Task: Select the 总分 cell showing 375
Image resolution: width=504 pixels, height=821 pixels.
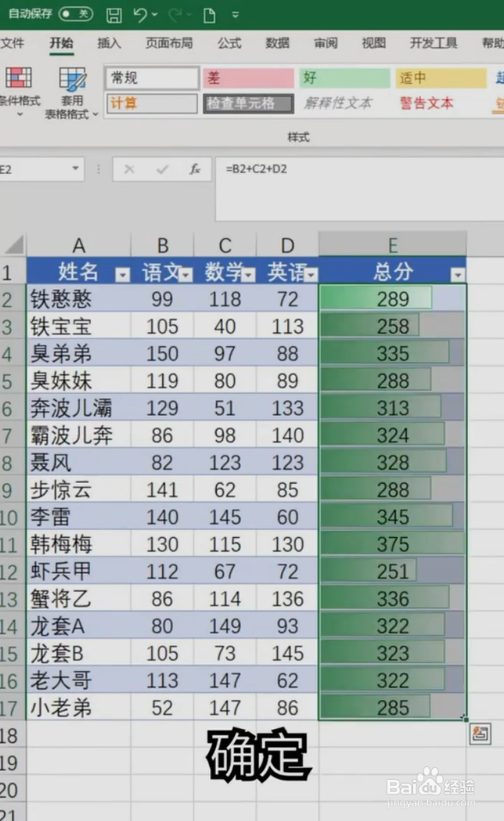Action: pos(393,544)
